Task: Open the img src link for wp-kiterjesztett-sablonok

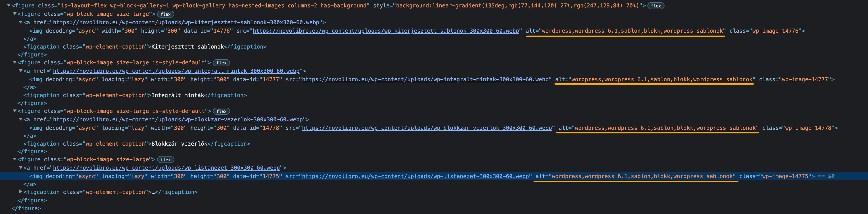Action: (386, 31)
